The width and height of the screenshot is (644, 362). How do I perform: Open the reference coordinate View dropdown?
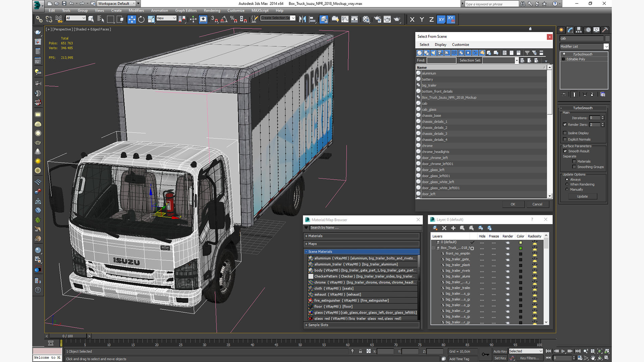click(x=166, y=18)
